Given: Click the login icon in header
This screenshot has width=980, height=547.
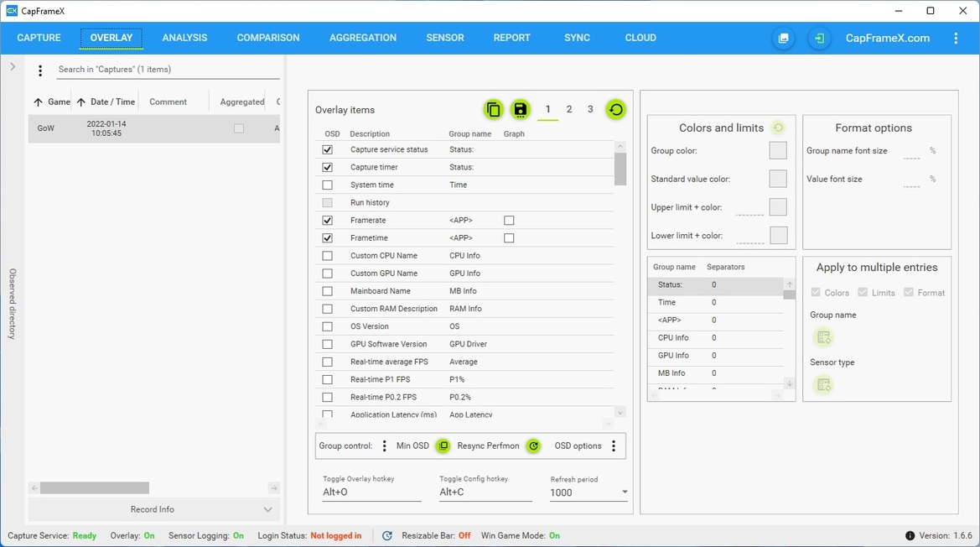Looking at the screenshot, I should pos(819,38).
